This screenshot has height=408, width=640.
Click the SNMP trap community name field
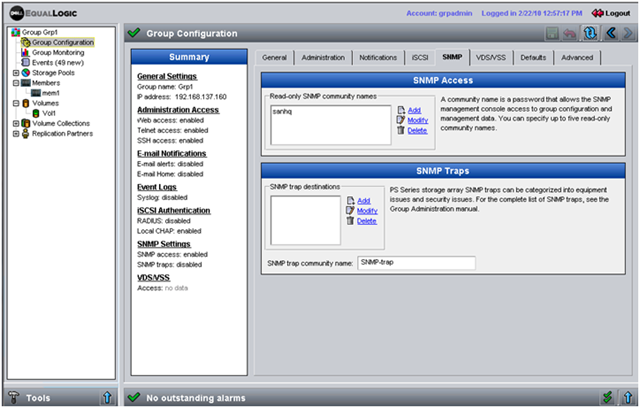pyautogui.click(x=417, y=263)
